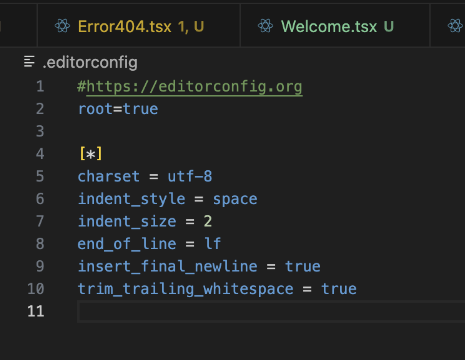This screenshot has height=360, width=465.
Task: Click the .editorconfig breadcrumb file icon
Action: point(29,62)
